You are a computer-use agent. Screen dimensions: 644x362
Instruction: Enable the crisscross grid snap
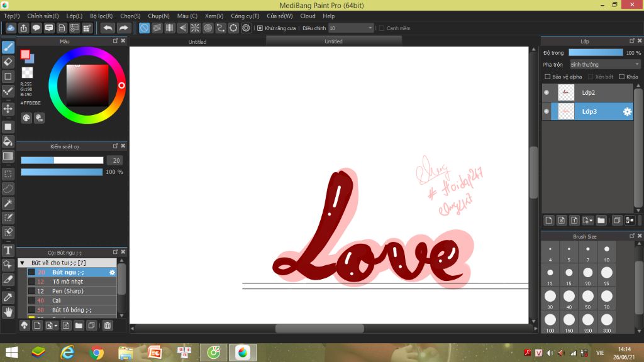tap(170, 28)
